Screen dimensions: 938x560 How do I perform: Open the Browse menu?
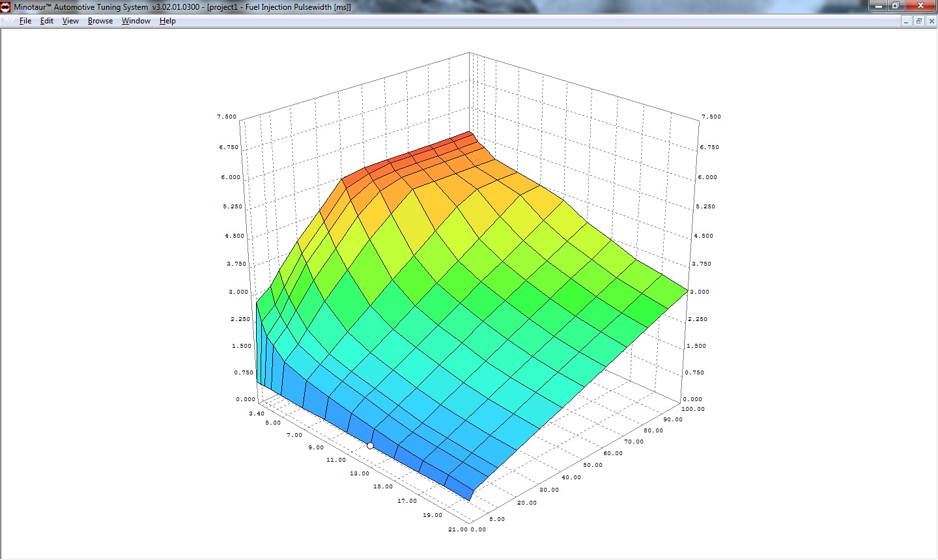point(100,21)
